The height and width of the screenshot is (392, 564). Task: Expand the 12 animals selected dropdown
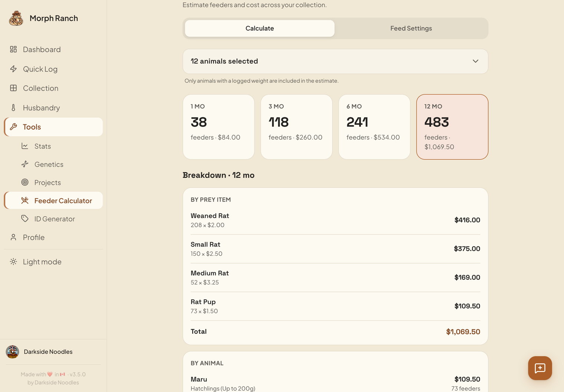click(335, 61)
